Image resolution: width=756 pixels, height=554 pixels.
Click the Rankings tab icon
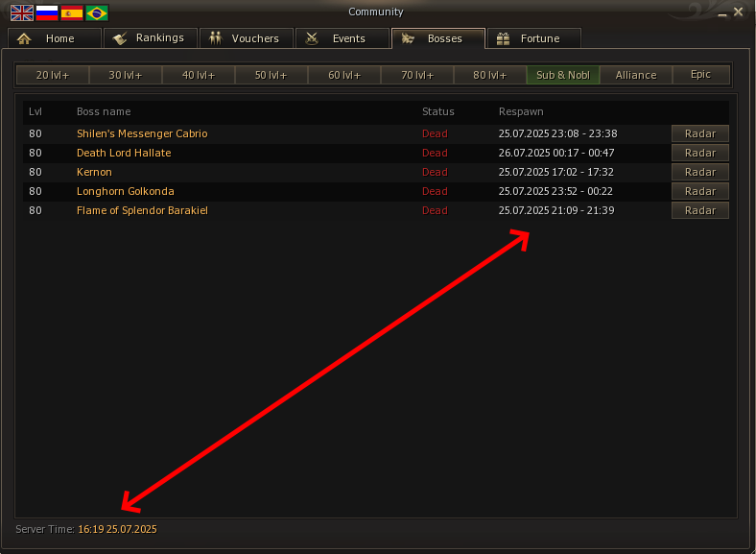pos(120,38)
